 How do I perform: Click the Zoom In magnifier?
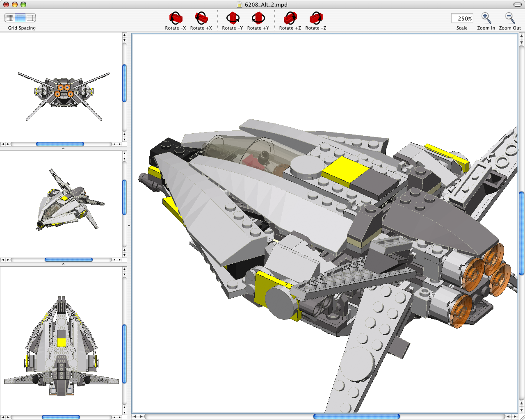[486, 18]
